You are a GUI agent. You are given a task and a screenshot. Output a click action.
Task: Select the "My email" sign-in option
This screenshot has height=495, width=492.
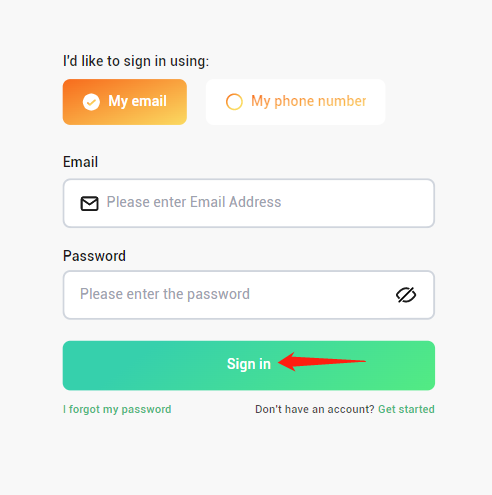(125, 102)
